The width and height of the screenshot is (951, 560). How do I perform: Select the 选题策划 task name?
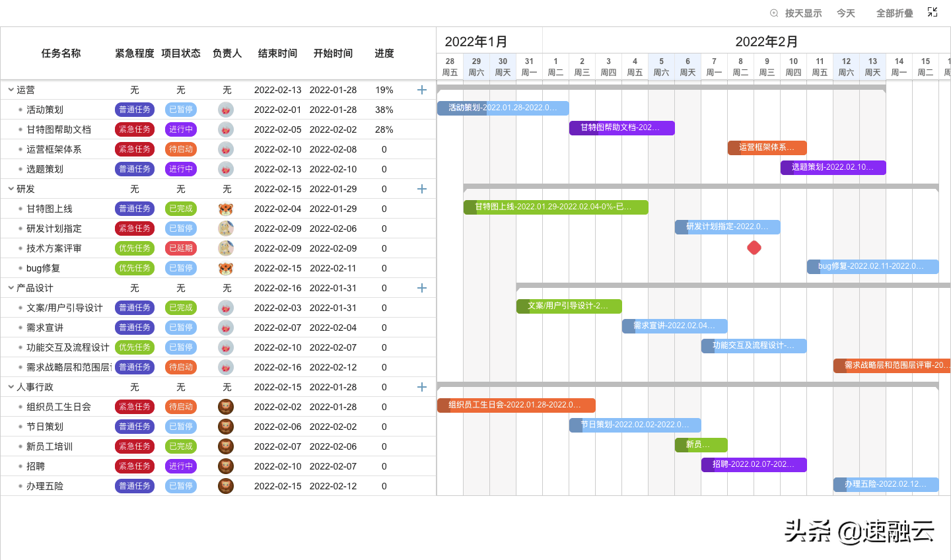click(x=45, y=169)
